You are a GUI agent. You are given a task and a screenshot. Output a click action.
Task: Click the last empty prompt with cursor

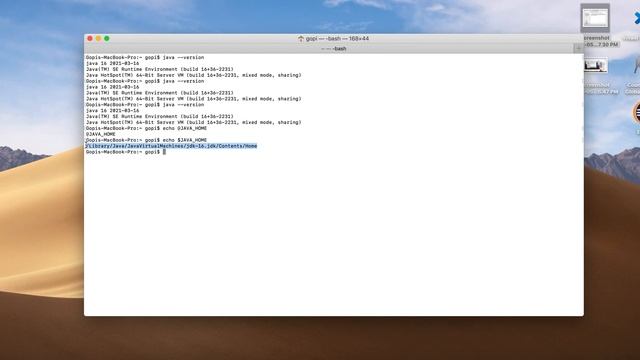click(x=126, y=152)
